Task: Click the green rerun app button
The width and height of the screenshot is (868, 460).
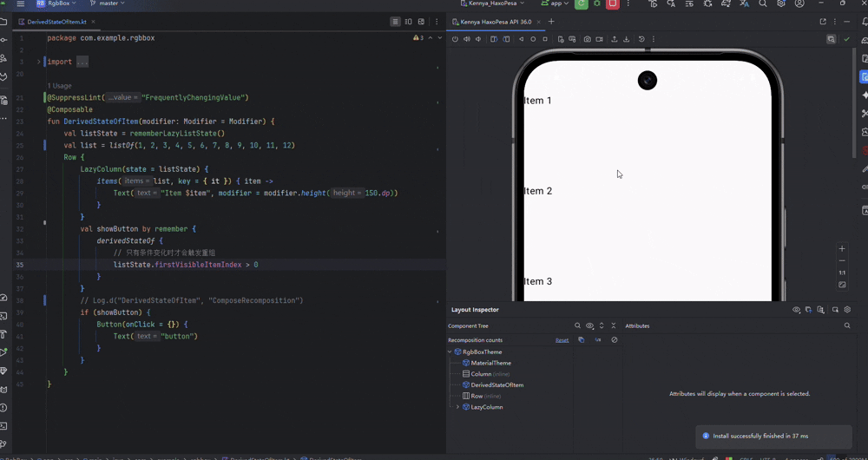Action: click(x=582, y=3)
